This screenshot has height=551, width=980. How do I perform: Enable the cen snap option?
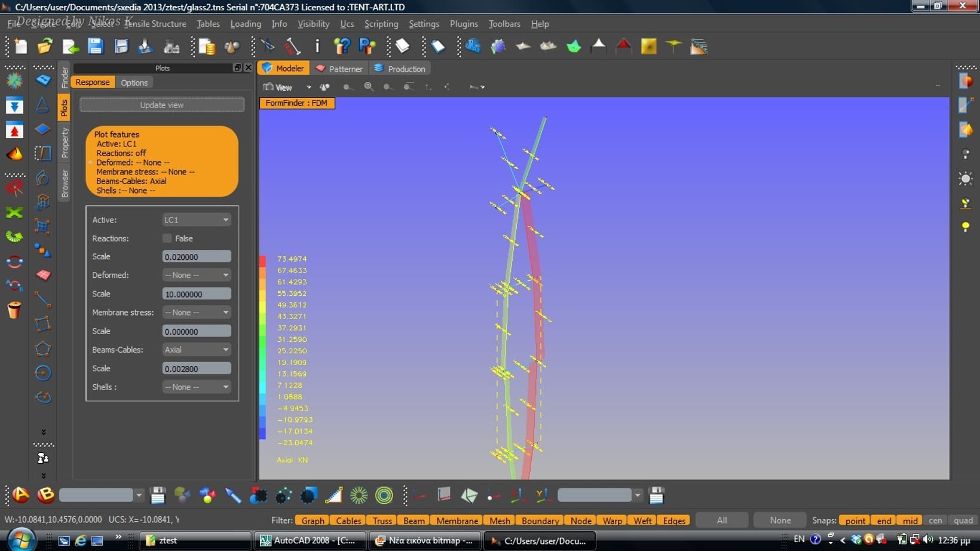(935, 521)
